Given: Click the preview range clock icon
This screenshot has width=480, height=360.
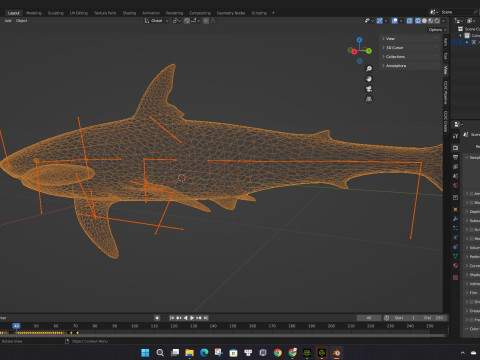Looking at the screenshot, I should click(386, 318).
